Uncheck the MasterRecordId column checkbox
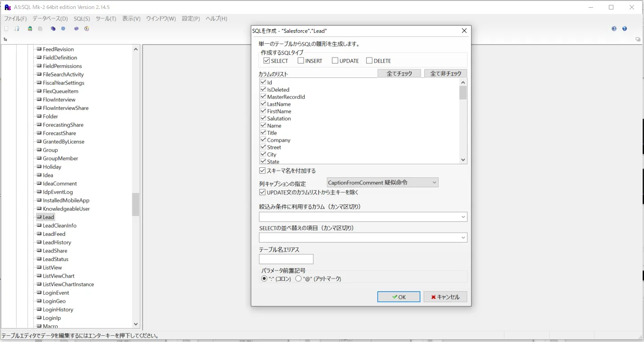 [263, 97]
